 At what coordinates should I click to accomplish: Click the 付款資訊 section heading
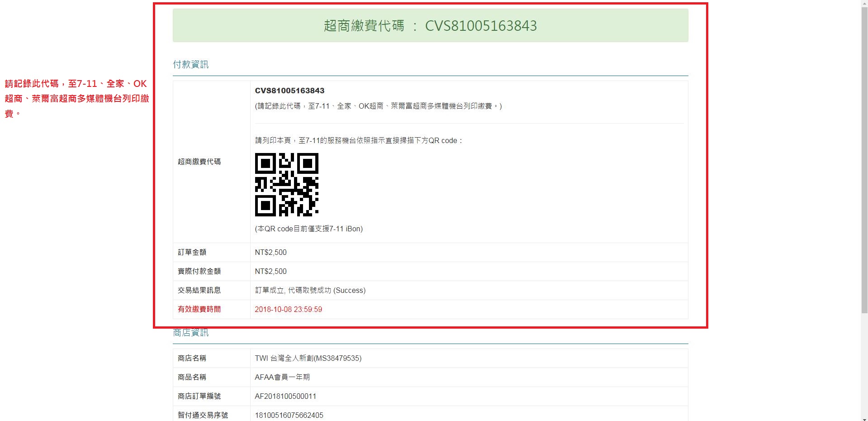click(x=190, y=64)
